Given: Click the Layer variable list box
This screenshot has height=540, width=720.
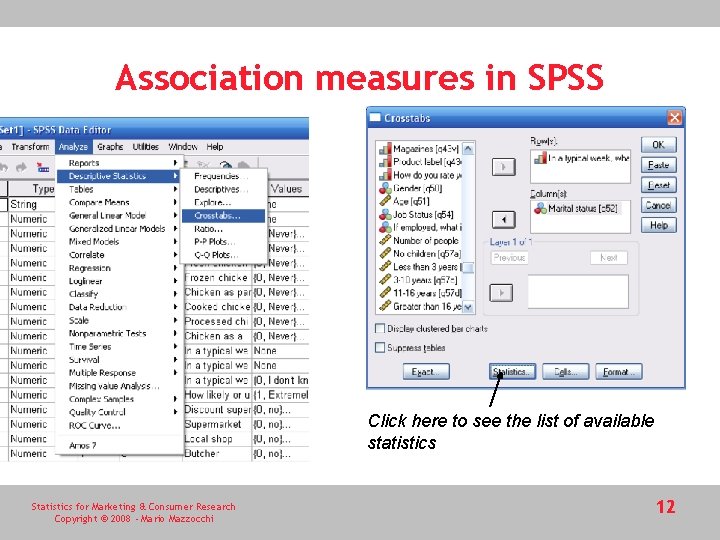Looking at the screenshot, I should coord(578,292).
